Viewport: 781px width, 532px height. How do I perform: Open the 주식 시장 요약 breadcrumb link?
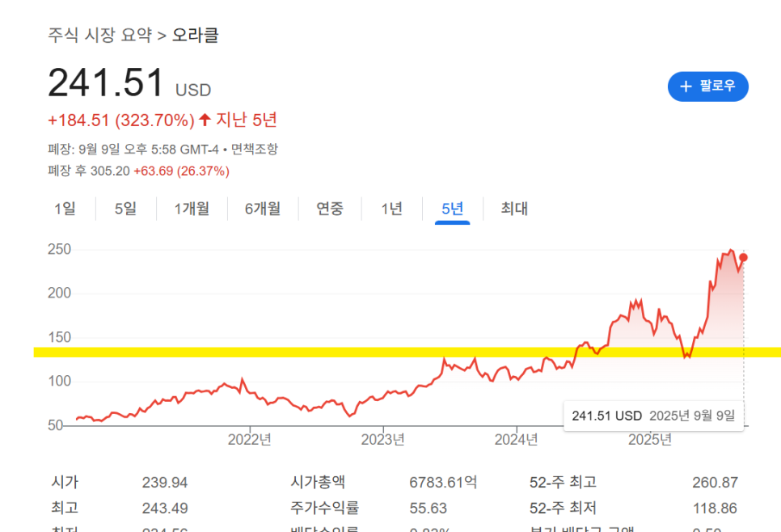[x=99, y=35]
